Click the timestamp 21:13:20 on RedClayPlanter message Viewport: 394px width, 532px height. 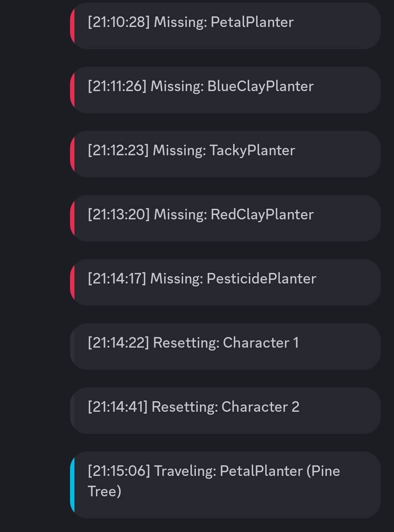pyautogui.click(x=117, y=215)
